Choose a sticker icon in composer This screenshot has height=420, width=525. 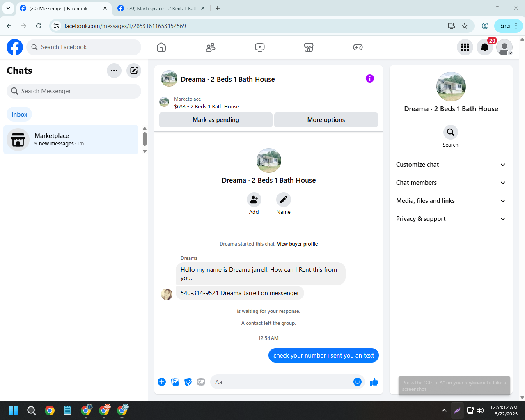pos(188,382)
